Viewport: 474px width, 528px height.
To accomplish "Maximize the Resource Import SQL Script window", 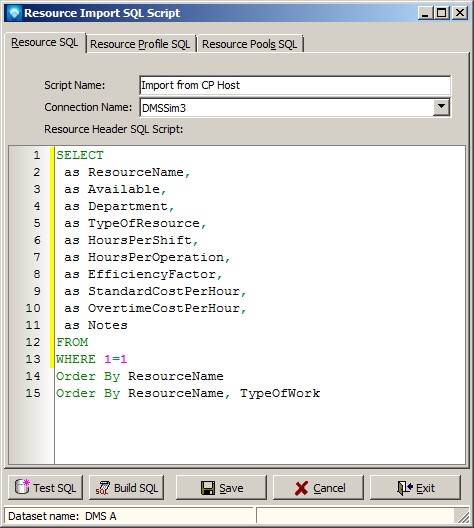I will [x=442, y=13].
